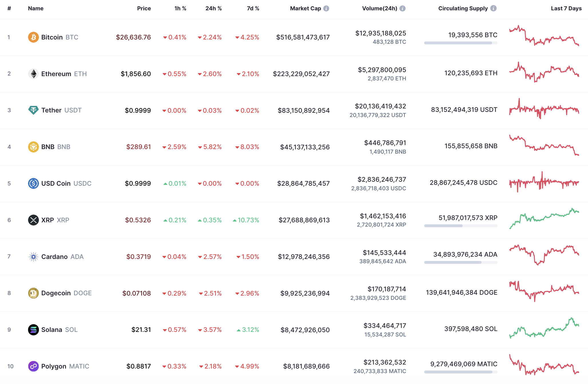Click the Tether USDT teal logo
Image resolution: width=588 pixels, height=384 pixels.
point(33,110)
